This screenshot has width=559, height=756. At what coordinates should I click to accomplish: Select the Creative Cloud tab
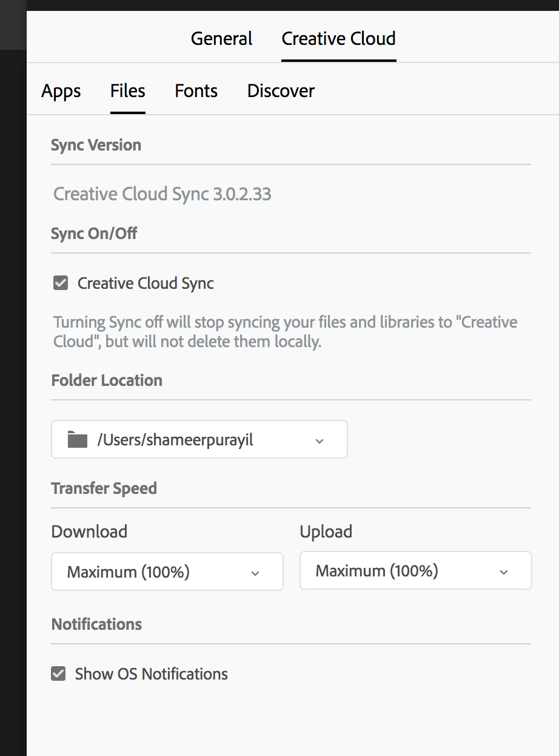click(x=338, y=39)
